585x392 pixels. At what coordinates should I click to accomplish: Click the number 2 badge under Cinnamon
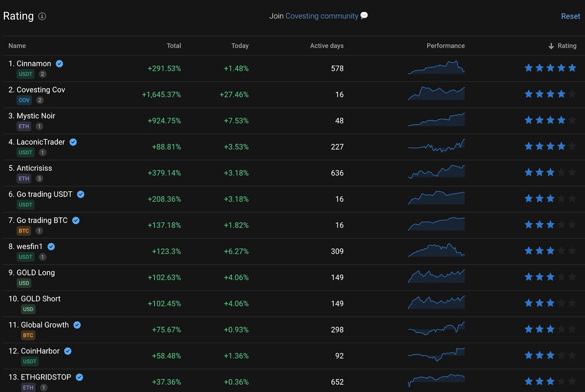pos(43,74)
